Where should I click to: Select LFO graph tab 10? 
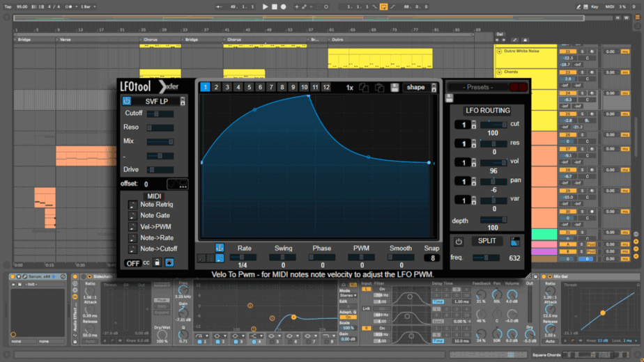click(304, 87)
